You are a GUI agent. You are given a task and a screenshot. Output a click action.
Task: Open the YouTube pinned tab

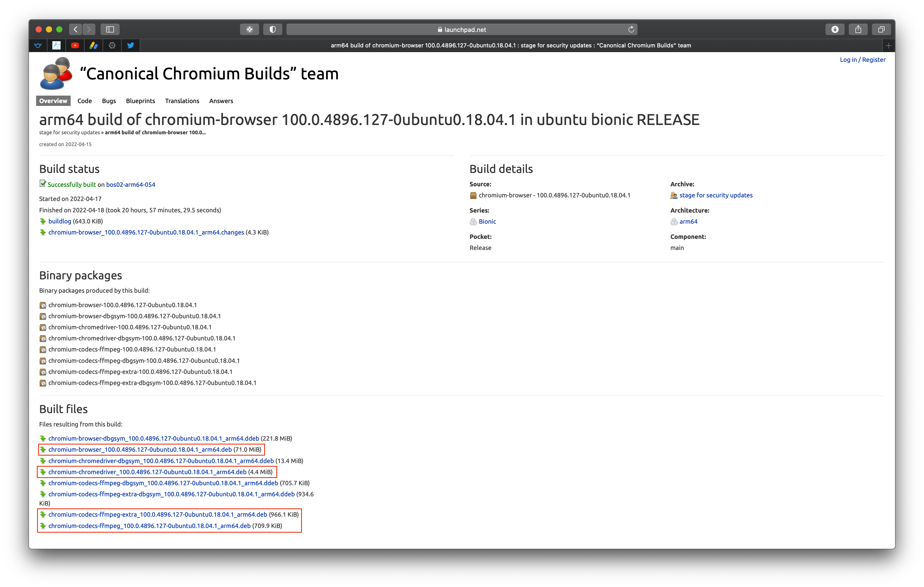click(x=75, y=45)
